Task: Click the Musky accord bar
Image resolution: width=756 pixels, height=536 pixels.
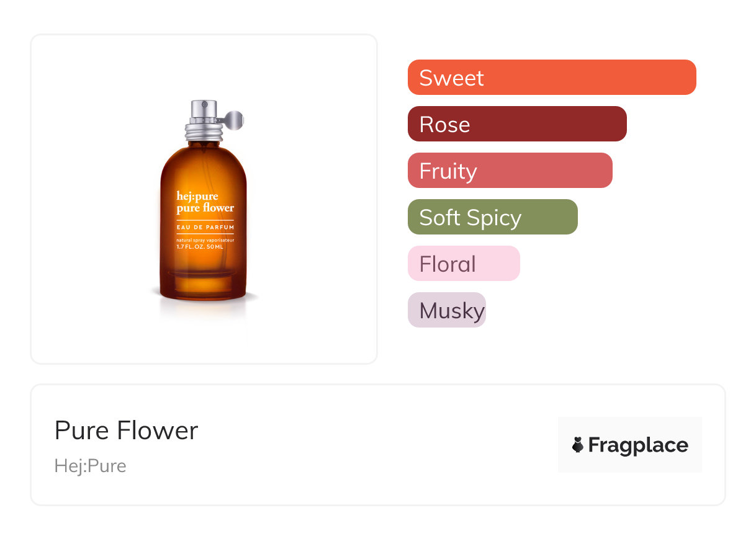Action: click(446, 310)
